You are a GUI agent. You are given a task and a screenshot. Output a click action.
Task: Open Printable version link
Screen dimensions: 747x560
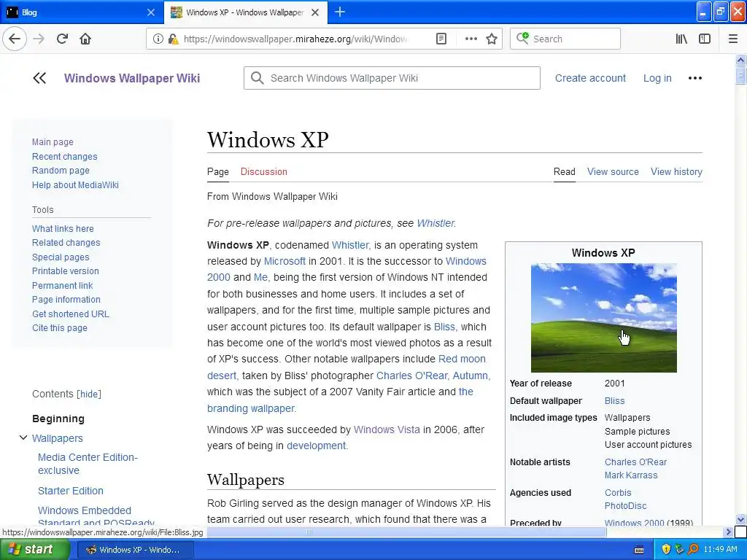pos(65,271)
